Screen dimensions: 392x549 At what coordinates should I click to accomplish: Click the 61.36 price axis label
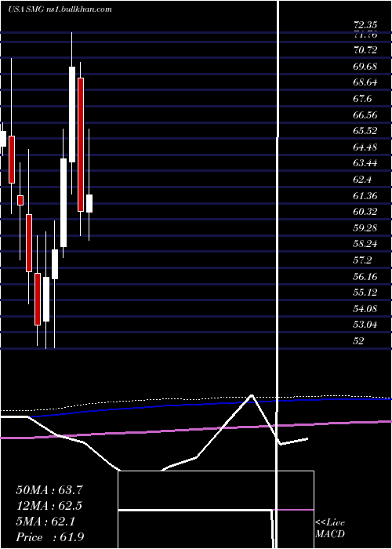point(365,196)
